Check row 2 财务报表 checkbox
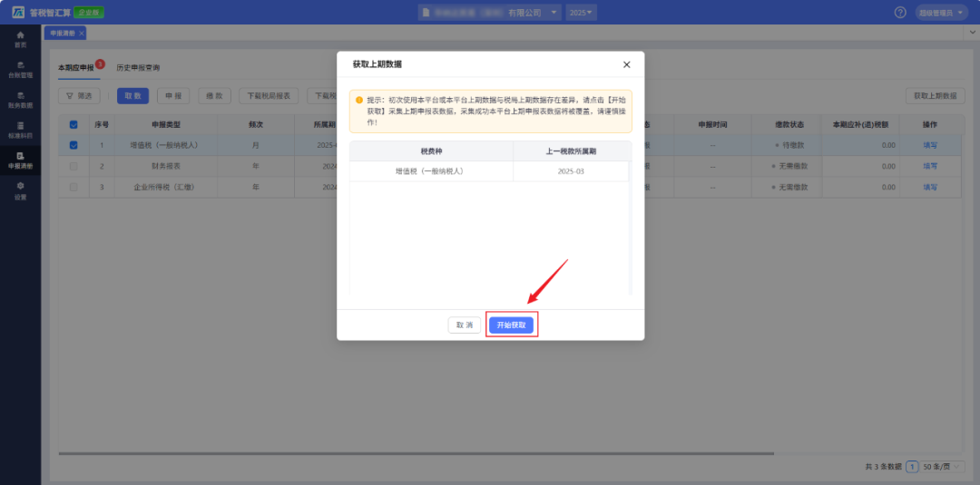 coord(73,166)
